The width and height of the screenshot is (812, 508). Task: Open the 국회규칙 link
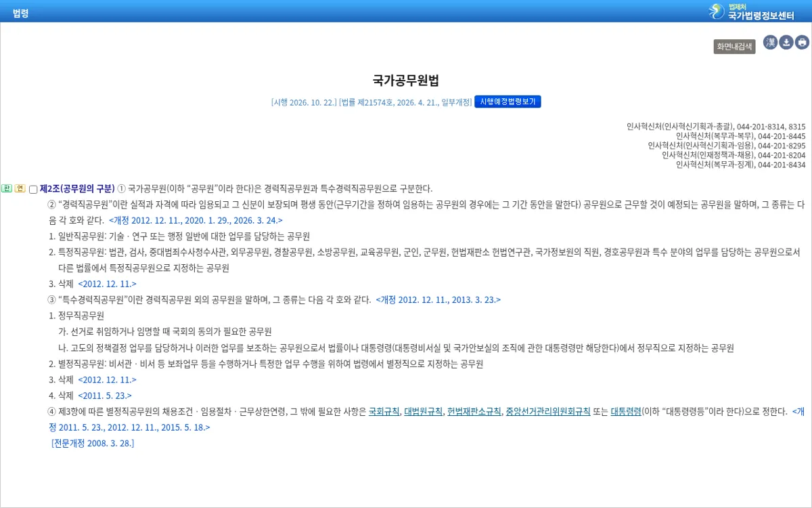384,411
